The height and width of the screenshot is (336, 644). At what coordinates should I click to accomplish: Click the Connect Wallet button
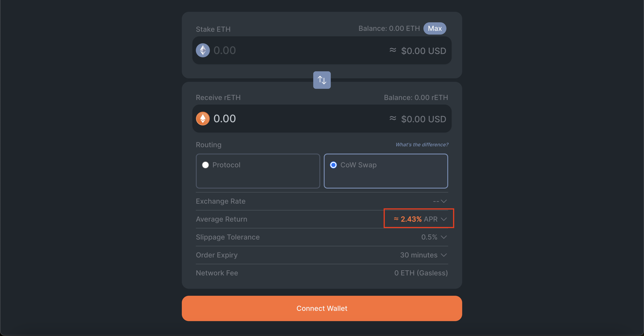click(x=322, y=308)
